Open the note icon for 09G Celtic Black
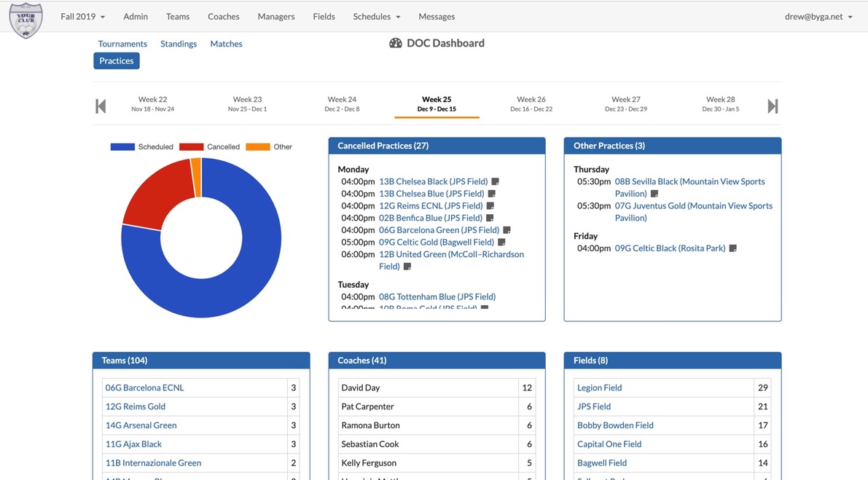Image resolution: width=868 pixels, height=480 pixels. [732, 248]
